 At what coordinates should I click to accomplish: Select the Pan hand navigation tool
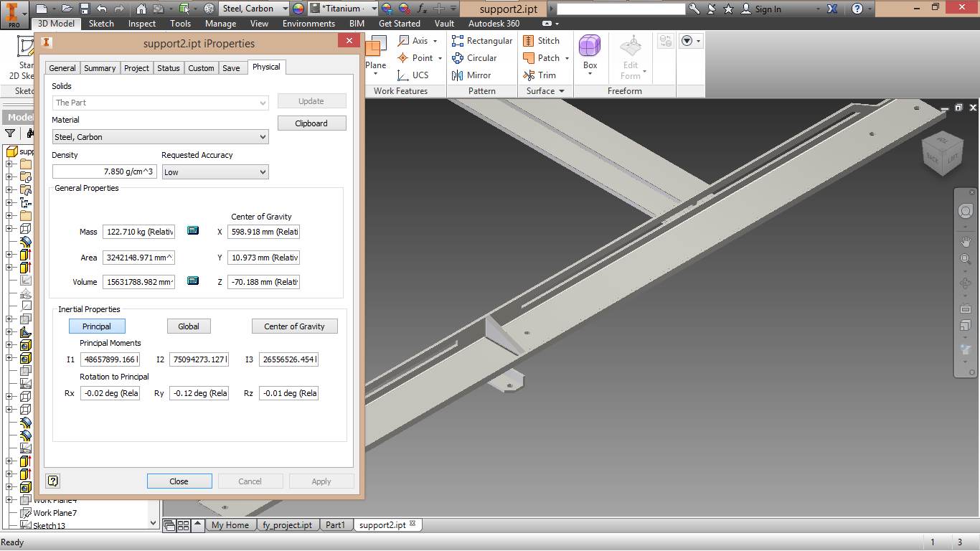pos(966,240)
